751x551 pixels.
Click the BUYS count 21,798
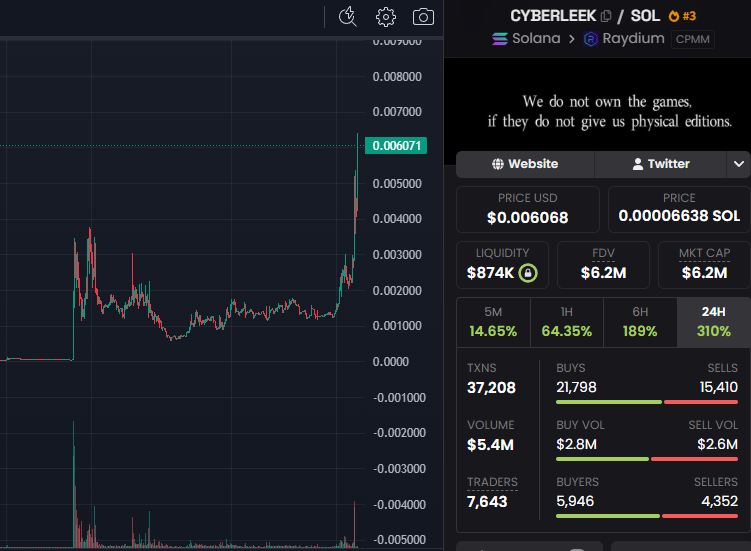576,387
